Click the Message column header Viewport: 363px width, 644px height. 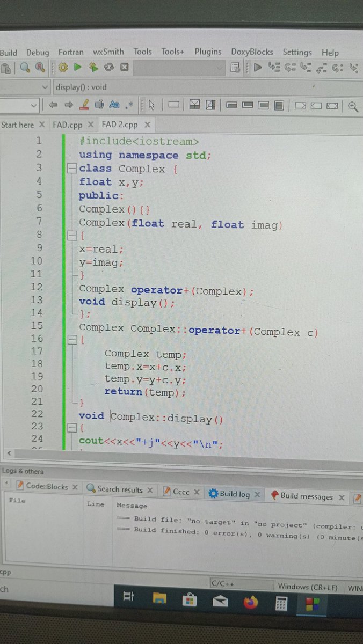click(x=132, y=506)
